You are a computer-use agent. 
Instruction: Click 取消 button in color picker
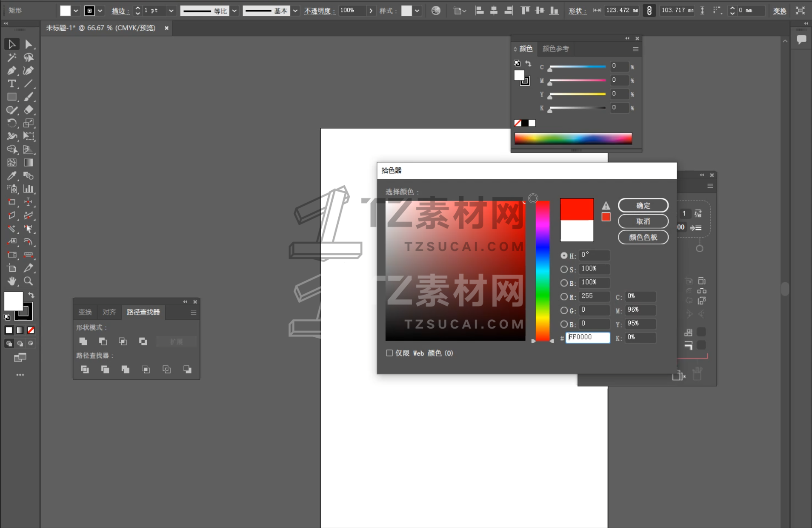click(x=643, y=221)
